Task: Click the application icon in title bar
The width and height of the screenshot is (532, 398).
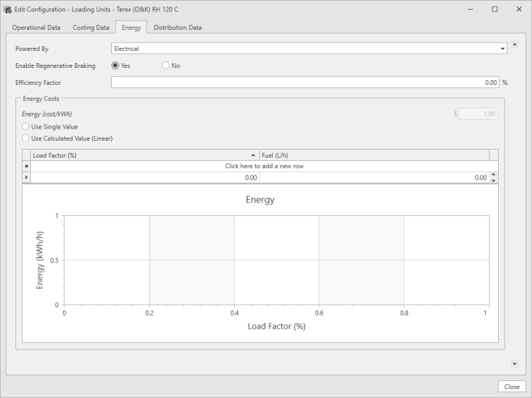Action: [8, 9]
